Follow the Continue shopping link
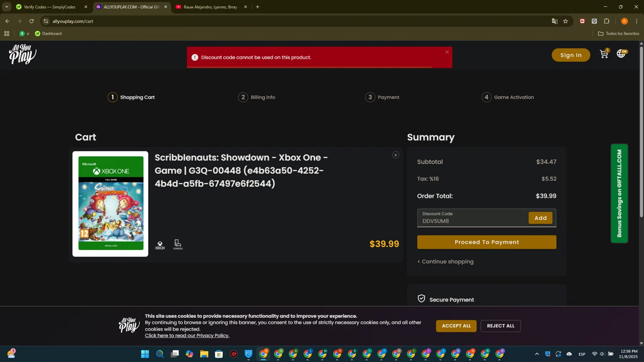The height and width of the screenshot is (362, 644). click(445, 262)
